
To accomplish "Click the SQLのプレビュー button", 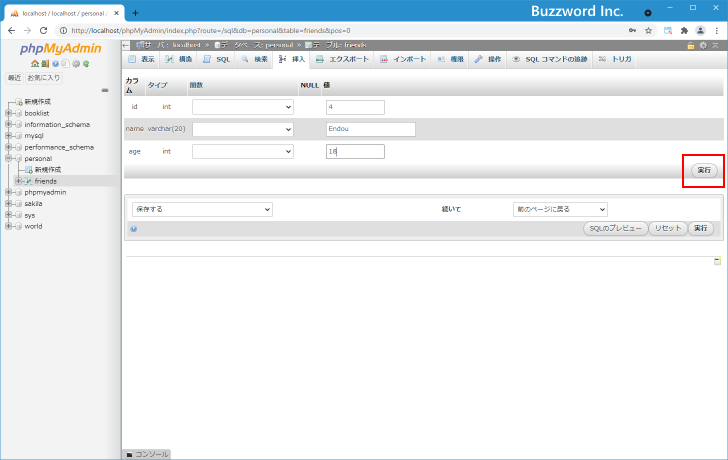I will pos(614,228).
